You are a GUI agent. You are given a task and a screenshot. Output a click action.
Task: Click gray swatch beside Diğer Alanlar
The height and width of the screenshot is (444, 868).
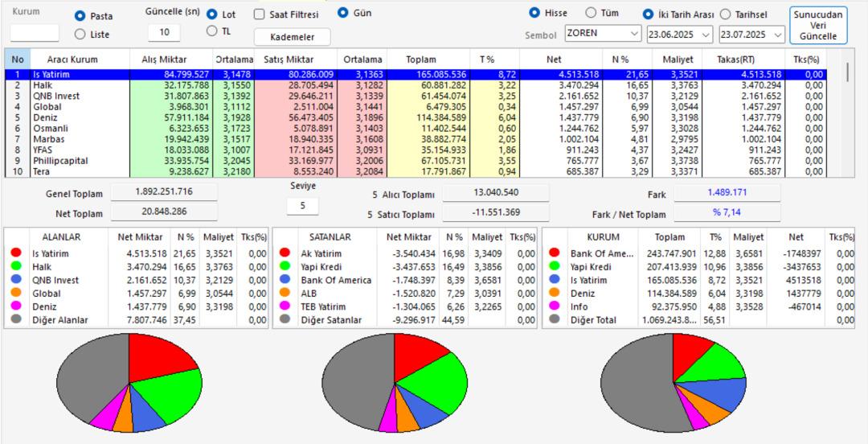(x=16, y=320)
